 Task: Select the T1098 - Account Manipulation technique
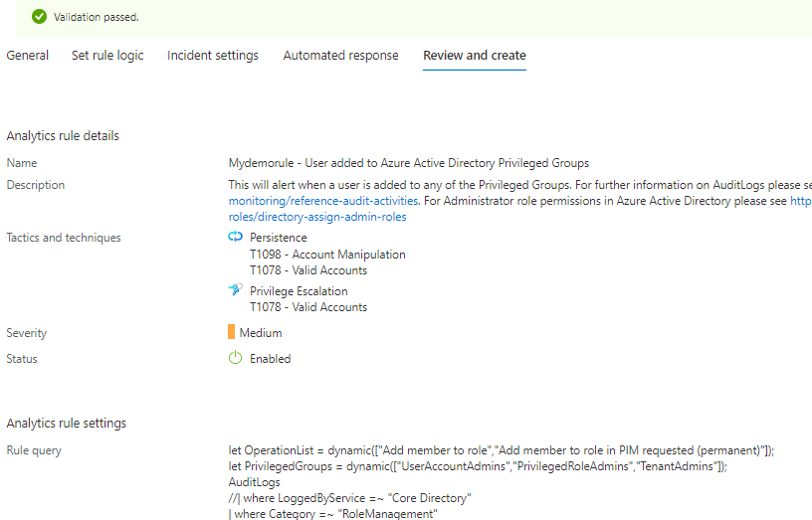point(327,255)
